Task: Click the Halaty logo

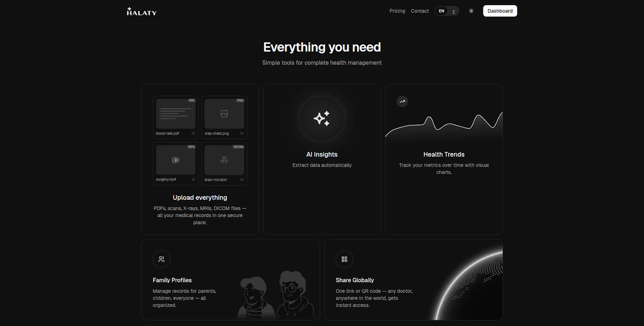Action: click(142, 12)
